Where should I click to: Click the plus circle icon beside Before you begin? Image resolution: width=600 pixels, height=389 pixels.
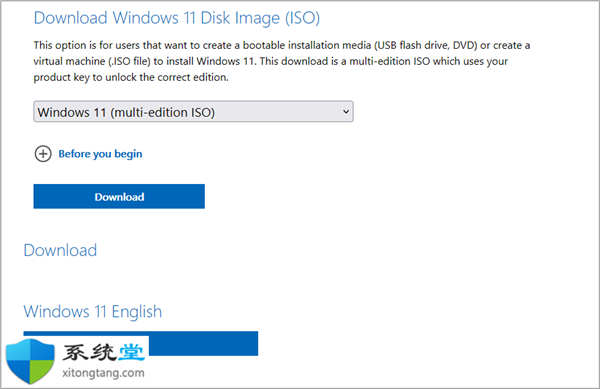click(x=43, y=154)
